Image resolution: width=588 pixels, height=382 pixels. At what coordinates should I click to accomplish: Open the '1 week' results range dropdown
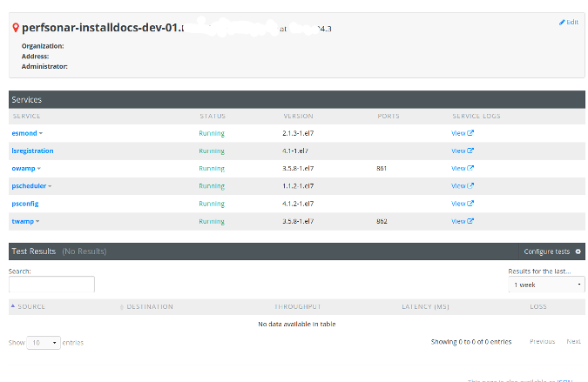pyautogui.click(x=546, y=285)
